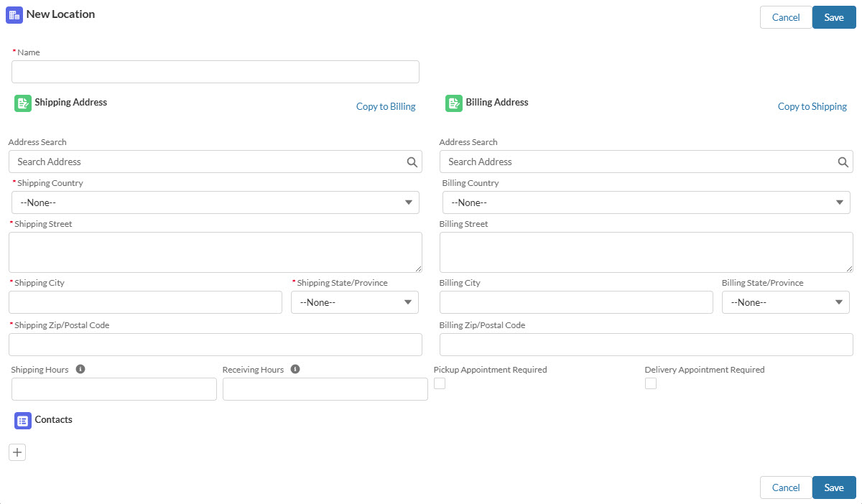Check Delivery Appointment Required

pyautogui.click(x=651, y=383)
